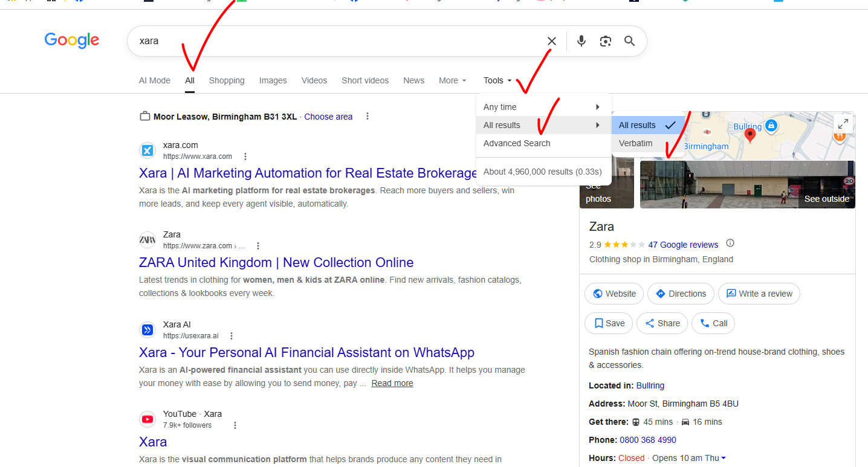The width and height of the screenshot is (868, 467).
Task: Expand Zara opening hours dropdown arrow
Action: pyautogui.click(x=724, y=459)
